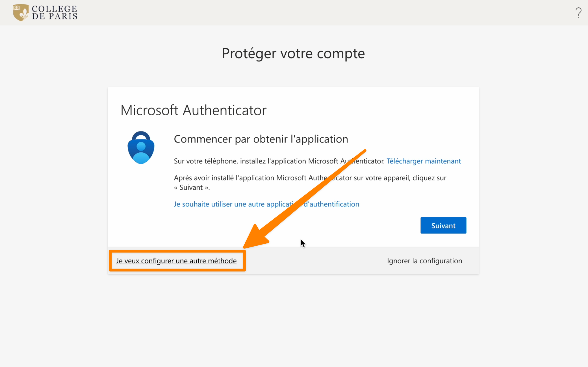Open help via the question mark icon
The height and width of the screenshot is (367, 588).
pos(578,13)
